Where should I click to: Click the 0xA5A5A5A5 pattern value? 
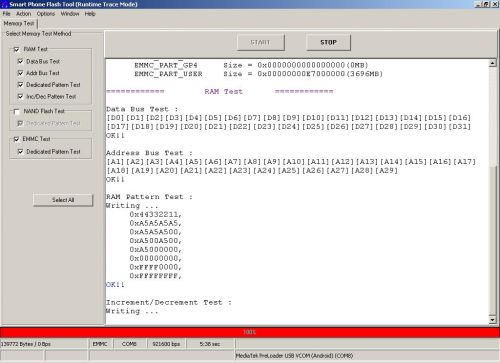click(156, 223)
